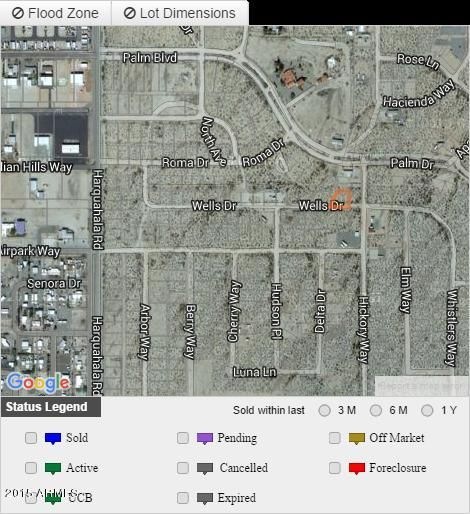The image size is (470, 514).
Task: Click the orange property marker on Wells Dr
Action: pos(342,199)
